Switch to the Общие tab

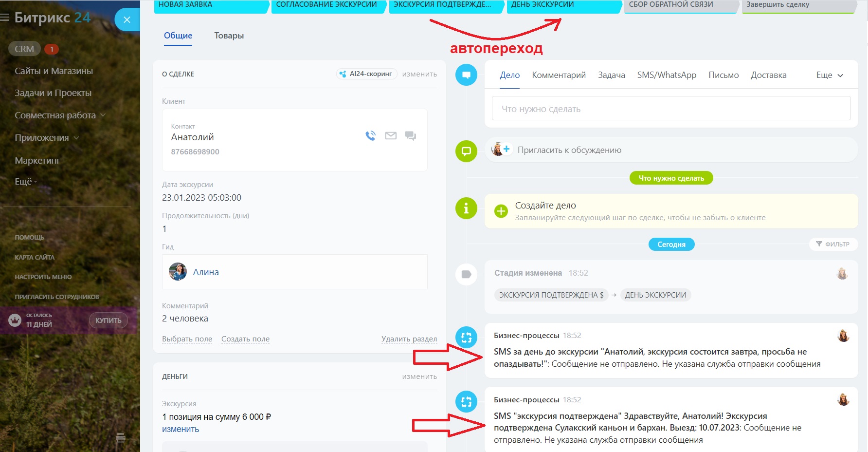coord(178,36)
